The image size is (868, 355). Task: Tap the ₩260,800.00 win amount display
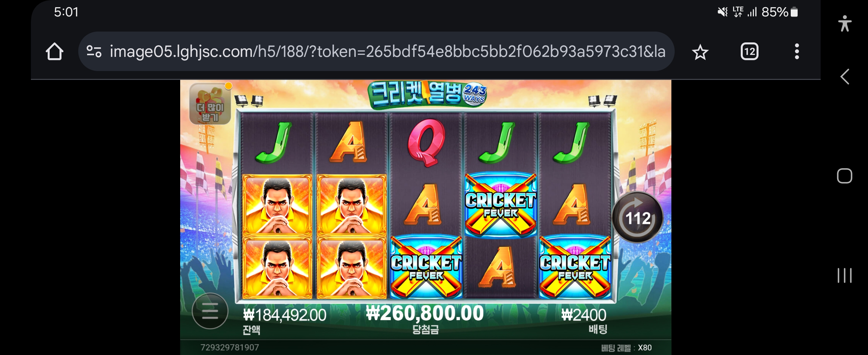[425, 313]
